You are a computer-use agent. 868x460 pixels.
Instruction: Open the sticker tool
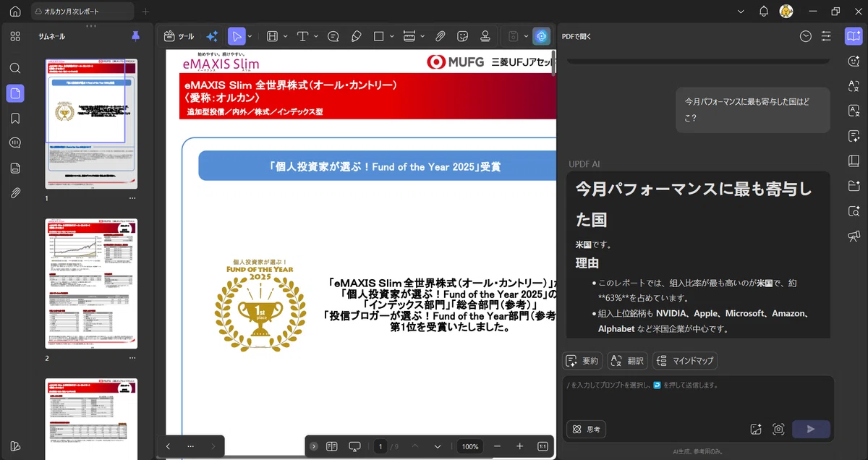coord(463,36)
